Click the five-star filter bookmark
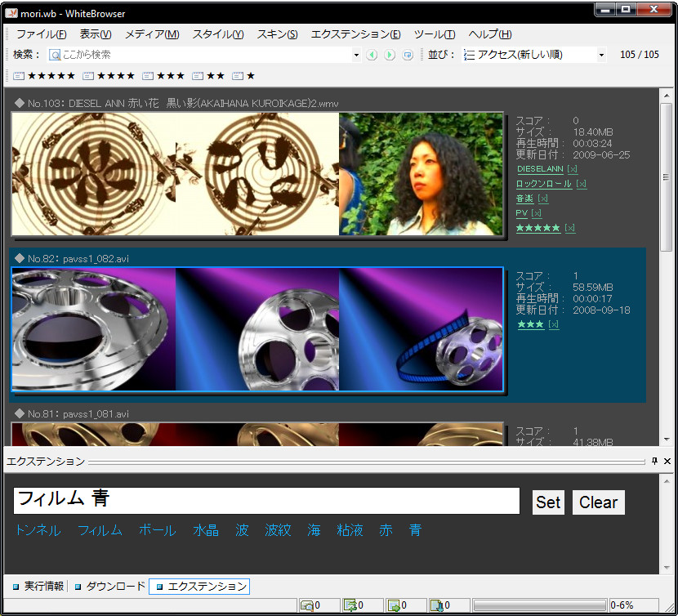Viewport: 678px width, 616px height. click(x=44, y=76)
